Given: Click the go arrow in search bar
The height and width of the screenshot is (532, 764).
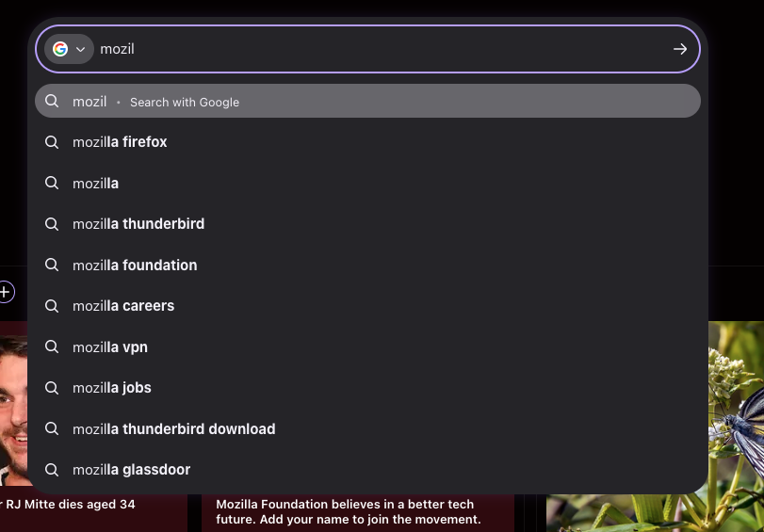Looking at the screenshot, I should [x=680, y=49].
